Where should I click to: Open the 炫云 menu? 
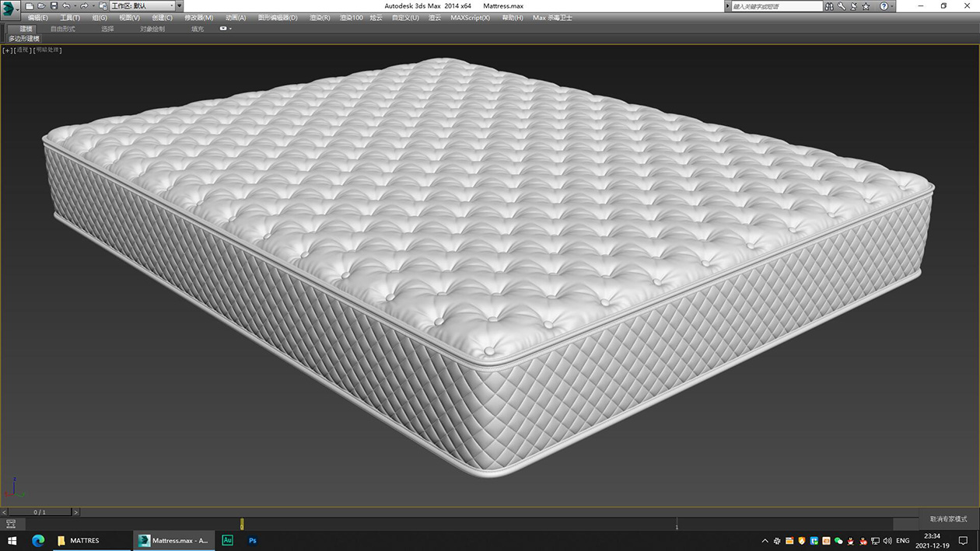(376, 18)
